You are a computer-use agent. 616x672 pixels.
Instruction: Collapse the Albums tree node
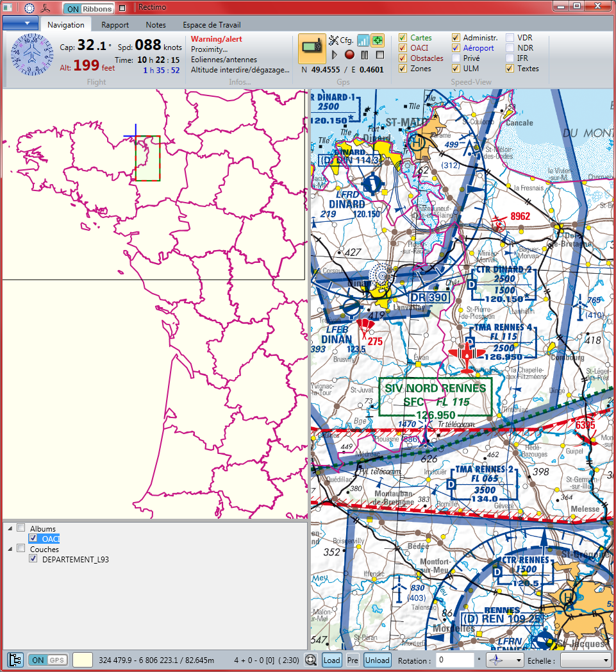(x=10, y=528)
